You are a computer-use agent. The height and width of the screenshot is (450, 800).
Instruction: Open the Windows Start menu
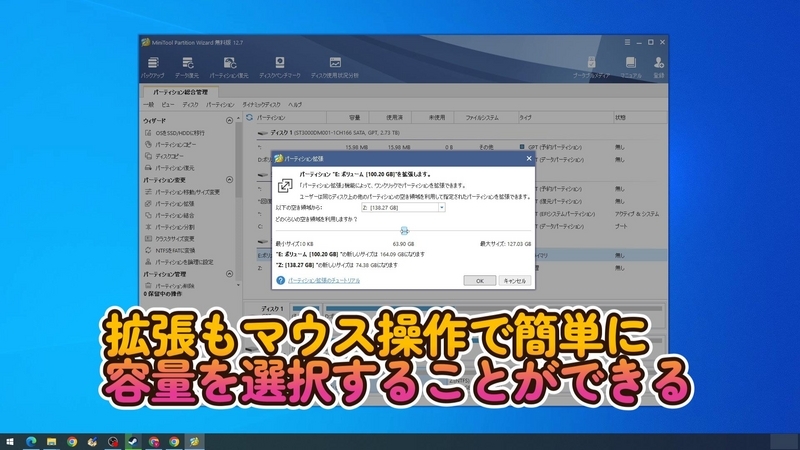[9, 442]
